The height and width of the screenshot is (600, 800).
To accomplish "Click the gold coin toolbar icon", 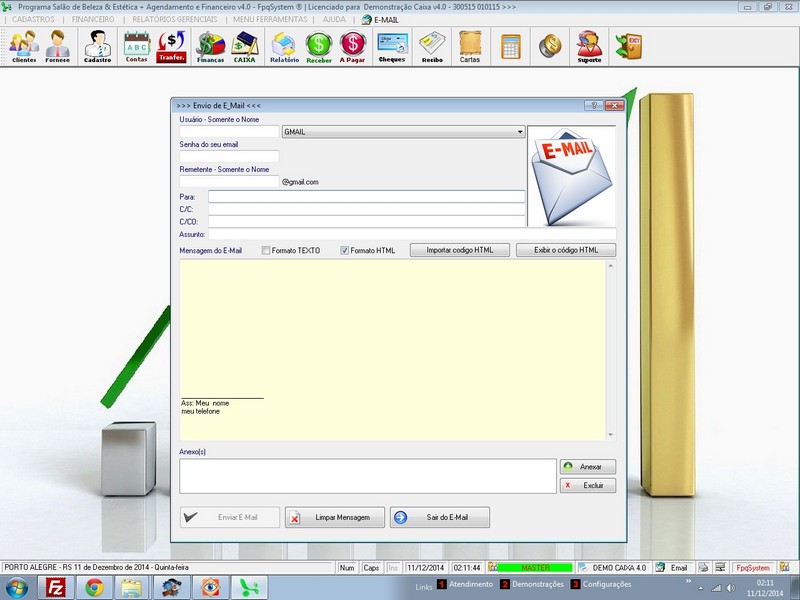I will [550, 46].
